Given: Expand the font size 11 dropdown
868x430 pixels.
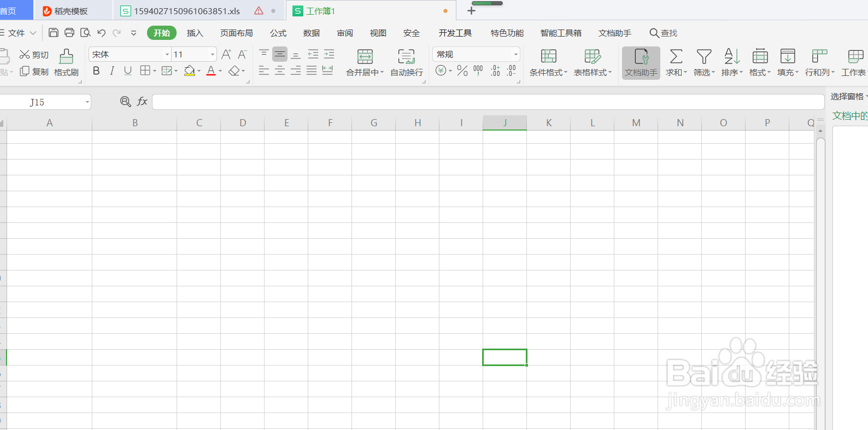Looking at the screenshot, I should [213, 54].
